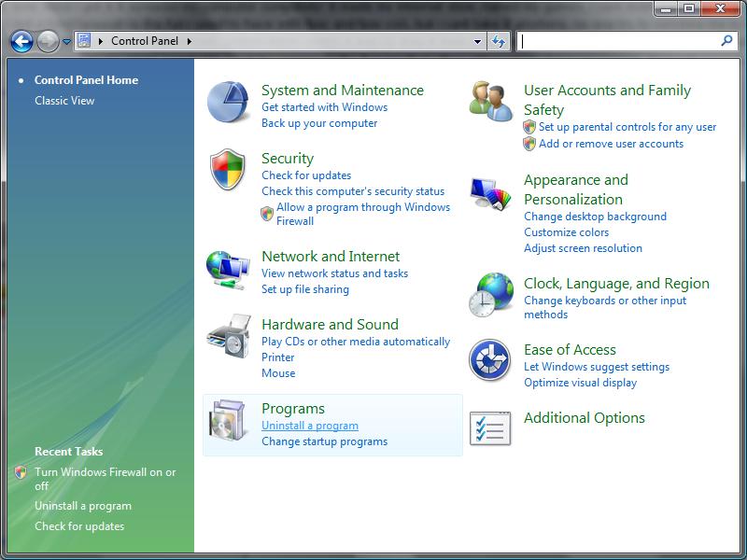Select Control Panel Home in sidebar
The image size is (747, 560).
coord(86,80)
